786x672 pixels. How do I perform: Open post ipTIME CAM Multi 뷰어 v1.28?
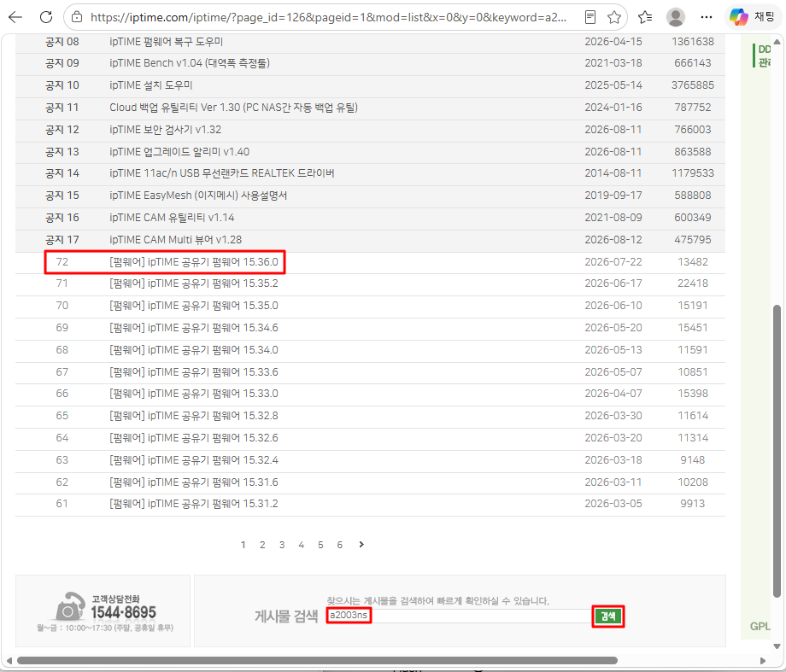[175, 240]
